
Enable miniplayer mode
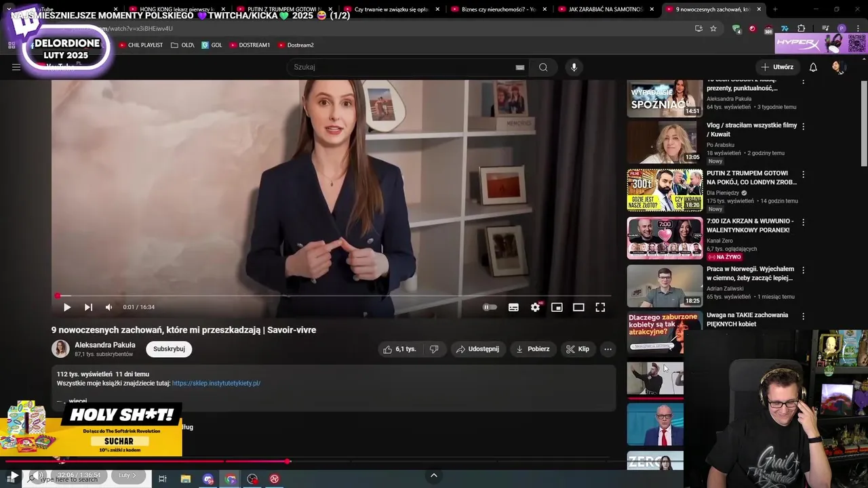click(x=557, y=307)
